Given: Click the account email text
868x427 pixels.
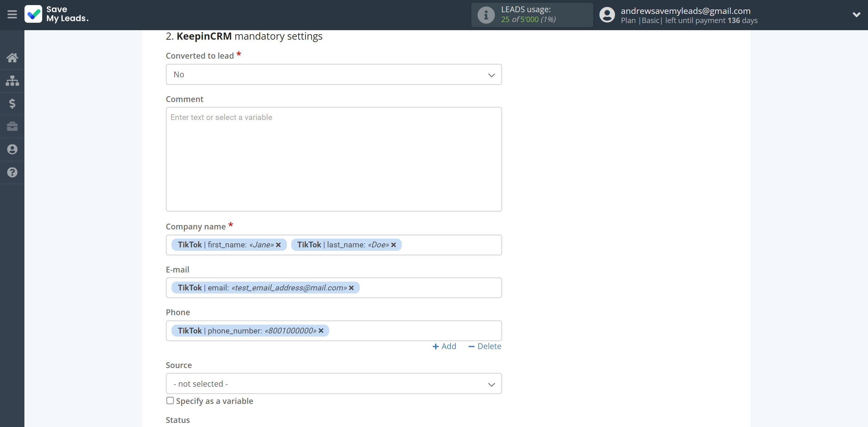Looking at the screenshot, I should [686, 11].
